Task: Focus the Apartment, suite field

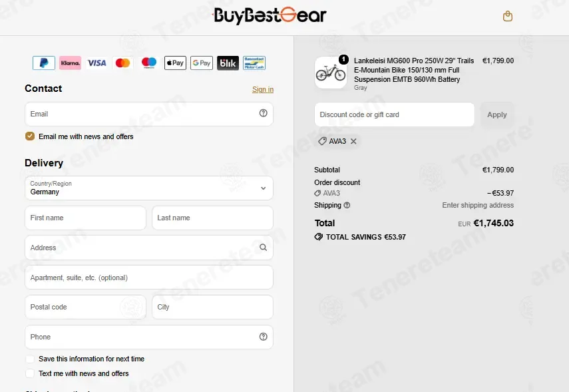Action: click(x=149, y=278)
